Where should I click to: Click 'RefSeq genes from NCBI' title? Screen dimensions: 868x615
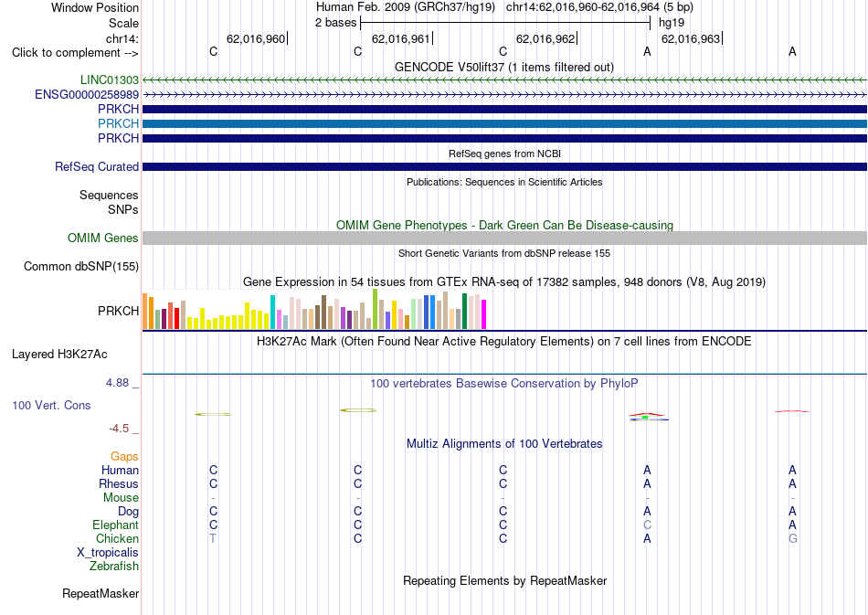tap(504, 154)
